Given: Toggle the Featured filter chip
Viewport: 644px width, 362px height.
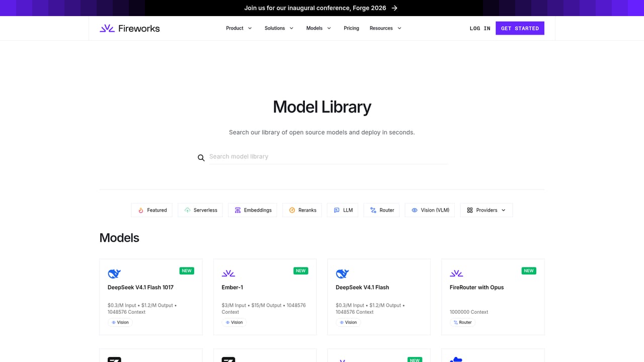Looking at the screenshot, I should pos(152,210).
